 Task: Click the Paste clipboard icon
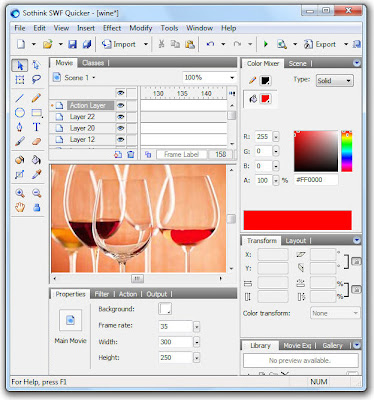click(190, 44)
